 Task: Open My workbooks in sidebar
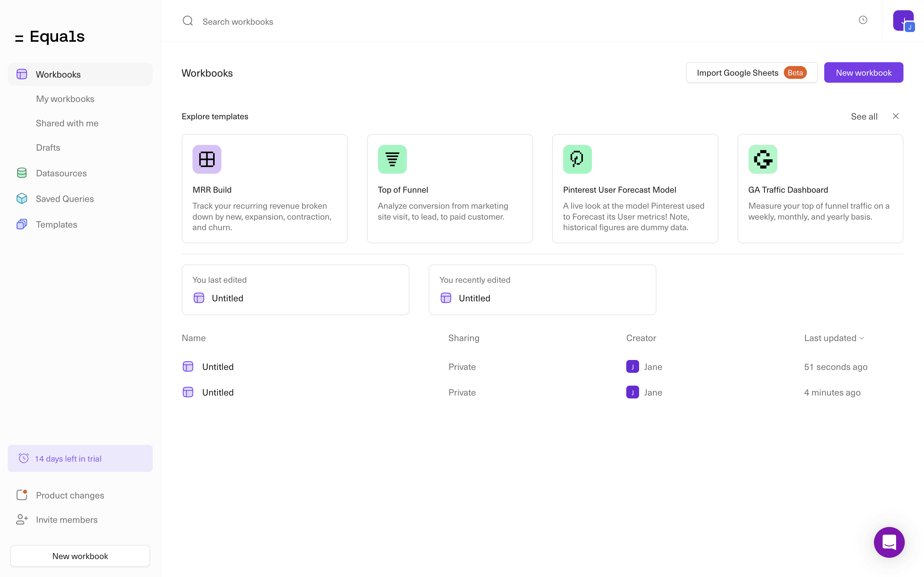(65, 99)
